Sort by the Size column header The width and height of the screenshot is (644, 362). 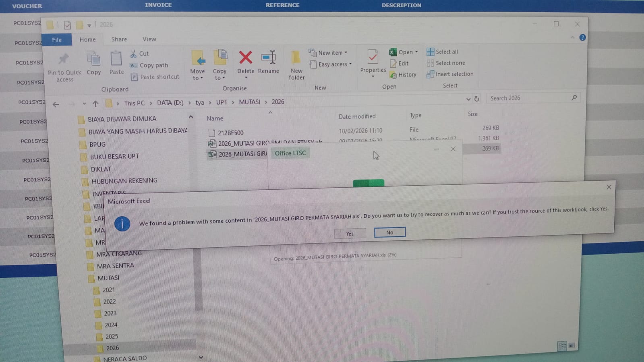pos(472,114)
